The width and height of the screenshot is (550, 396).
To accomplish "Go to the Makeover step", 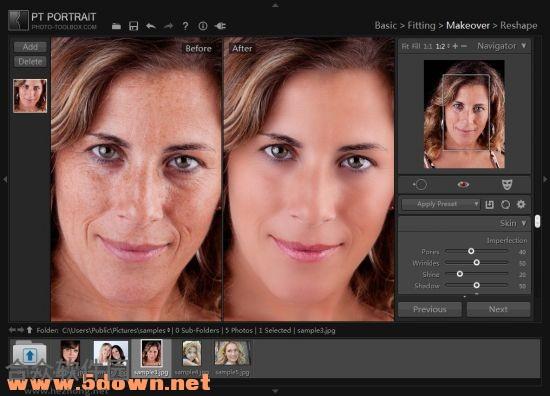I will pyautogui.click(x=468, y=26).
